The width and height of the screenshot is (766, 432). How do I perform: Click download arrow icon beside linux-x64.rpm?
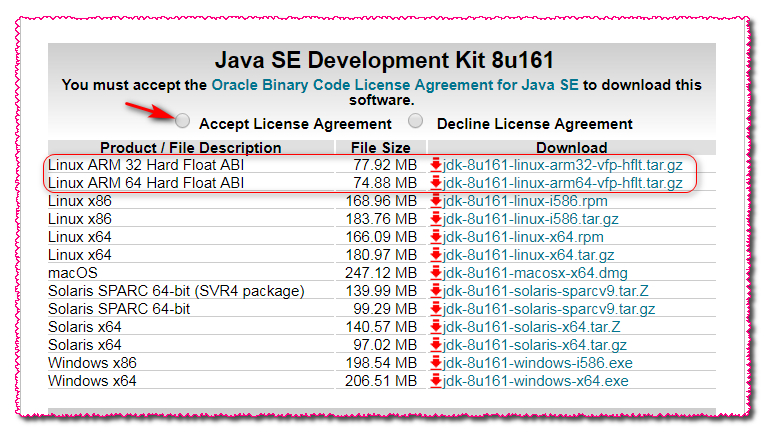tap(436, 238)
